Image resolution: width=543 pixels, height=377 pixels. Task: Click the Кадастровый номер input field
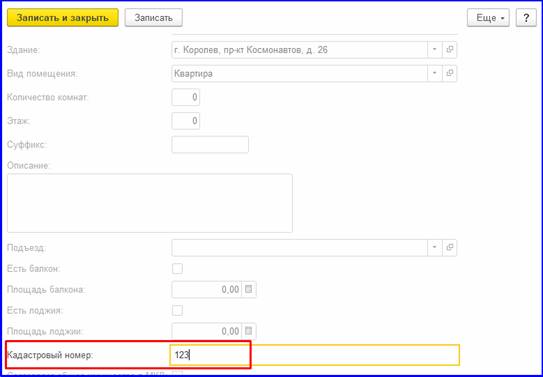coord(315,355)
